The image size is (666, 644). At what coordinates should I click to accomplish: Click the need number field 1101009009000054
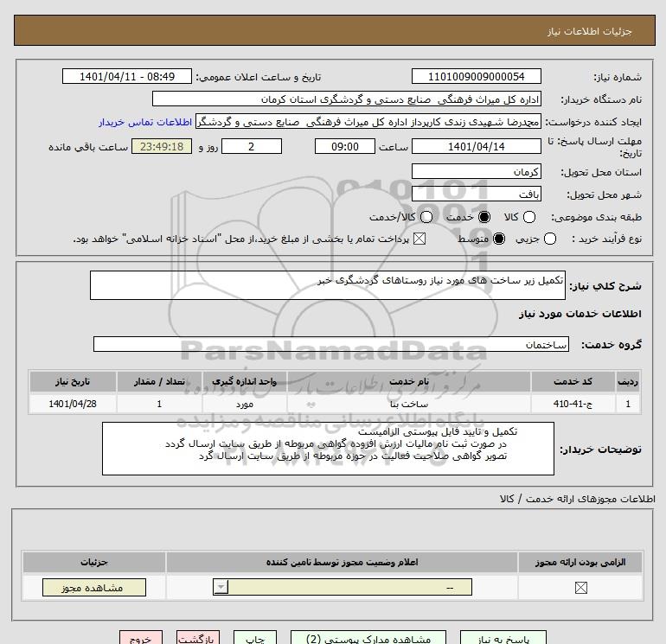pos(476,76)
